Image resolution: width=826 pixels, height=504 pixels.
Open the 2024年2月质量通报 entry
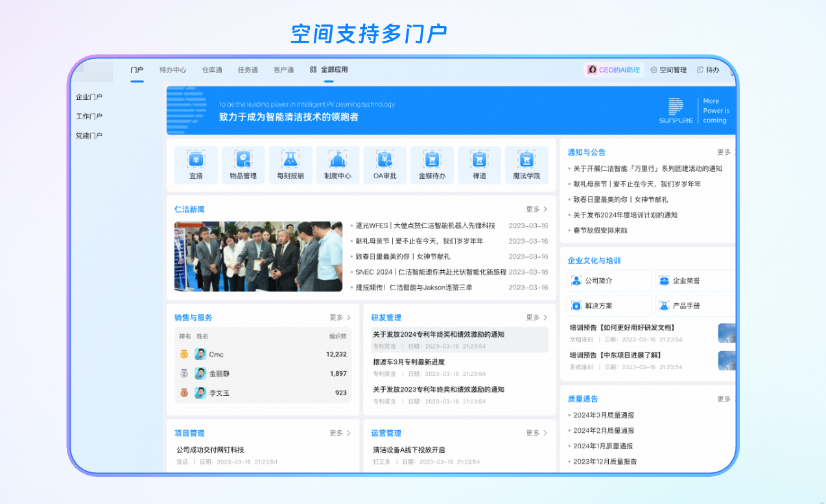tap(604, 431)
